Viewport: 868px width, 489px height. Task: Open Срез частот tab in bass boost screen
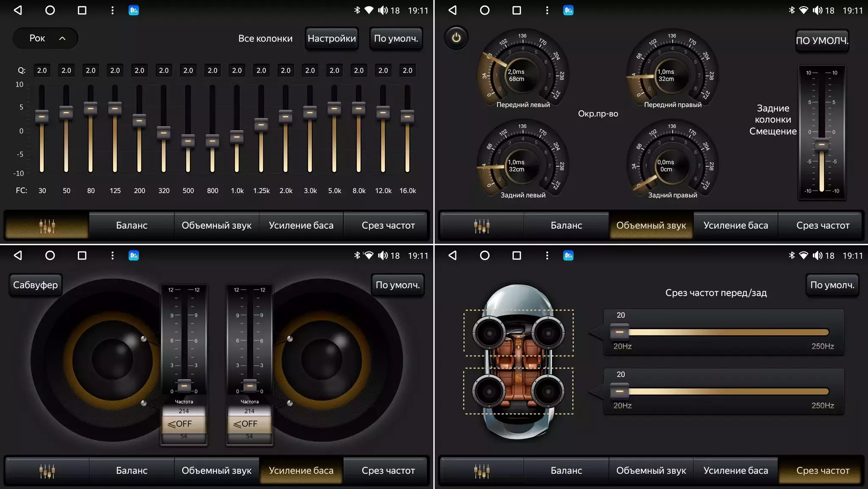tap(388, 471)
